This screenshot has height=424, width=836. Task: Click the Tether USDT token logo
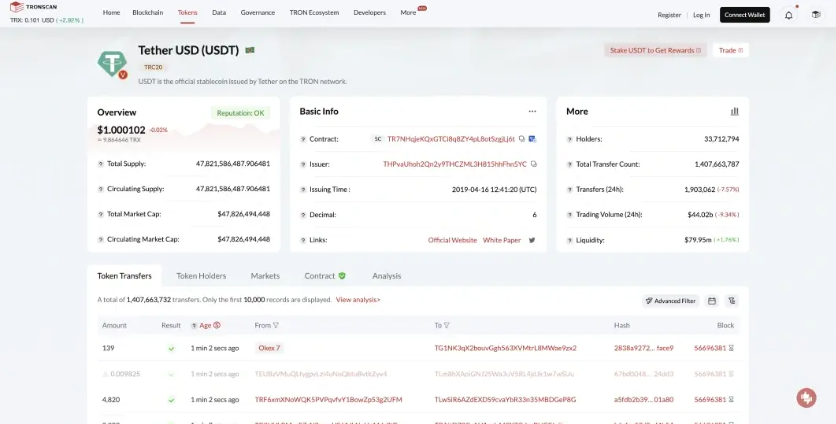[x=112, y=64]
